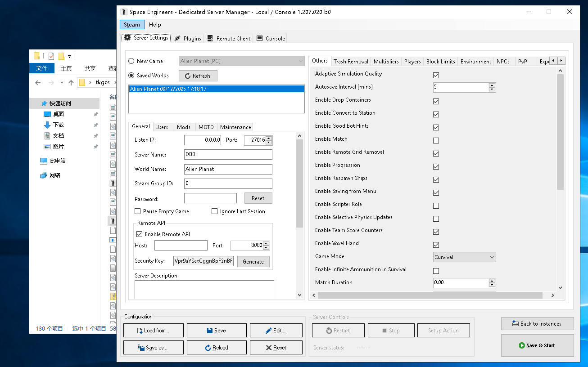Open the Plugins tab
The height and width of the screenshot is (367, 588).
click(188, 39)
